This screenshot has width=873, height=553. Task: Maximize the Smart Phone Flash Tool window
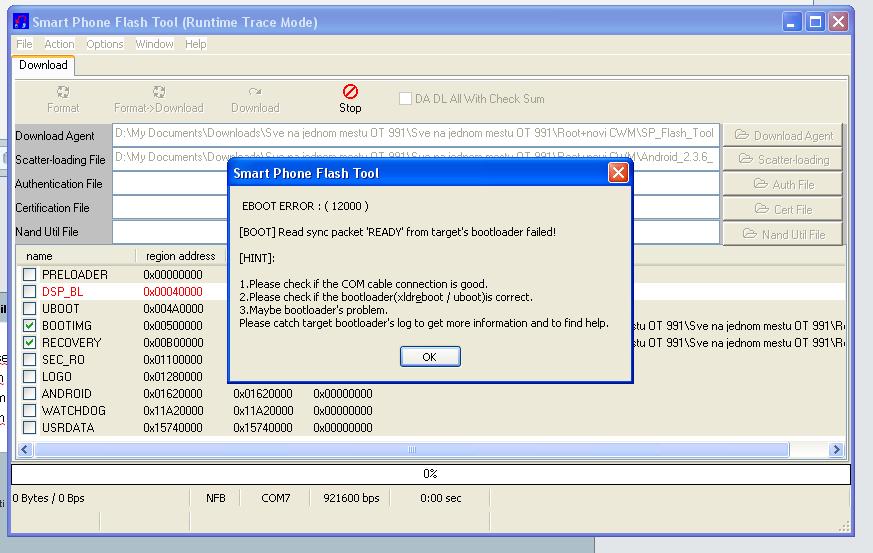(x=815, y=22)
